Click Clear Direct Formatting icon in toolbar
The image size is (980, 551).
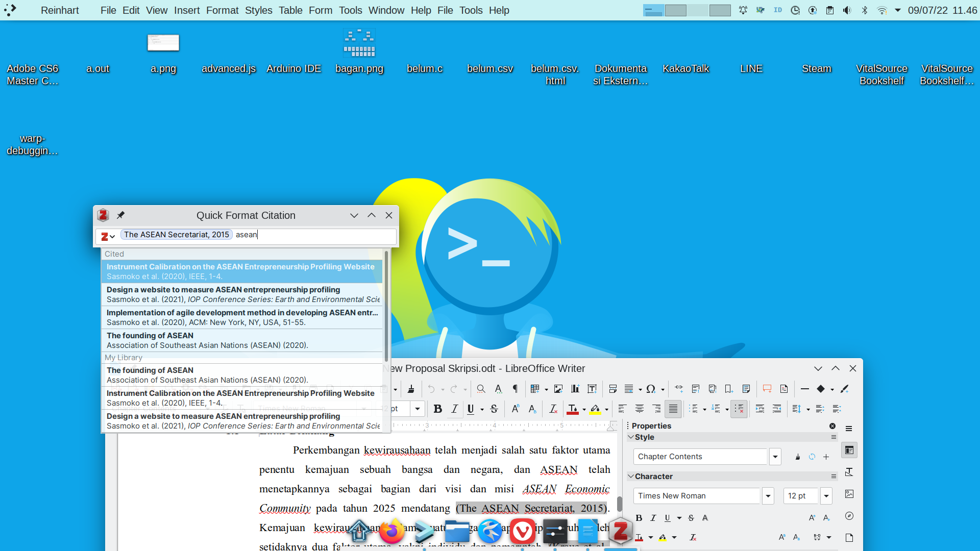(x=553, y=409)
